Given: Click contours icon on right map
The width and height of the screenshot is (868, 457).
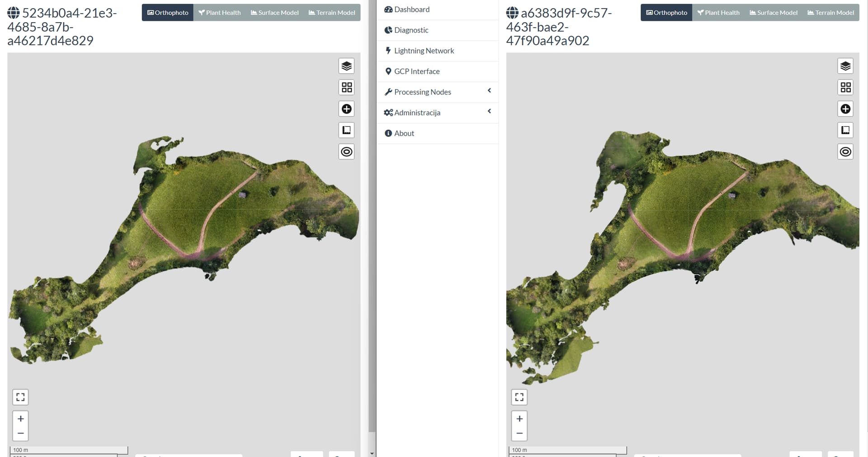Looking at the screenshot, I should pos(845,152).
